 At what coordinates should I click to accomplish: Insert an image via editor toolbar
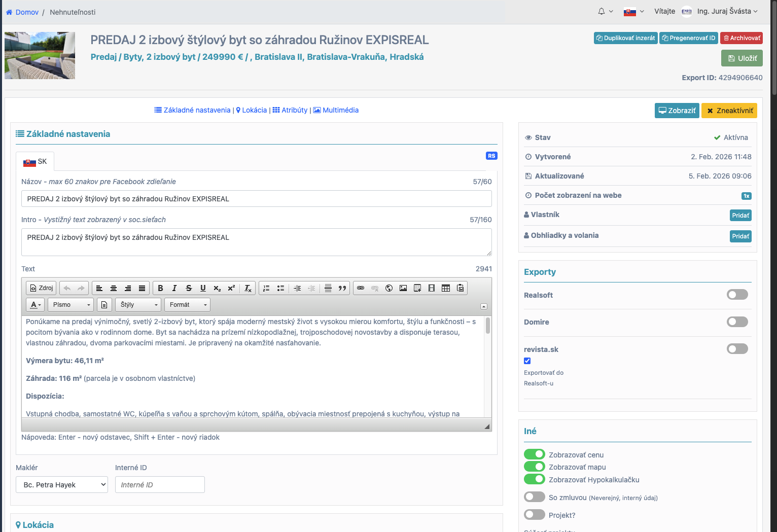click(x=403, y=288)
